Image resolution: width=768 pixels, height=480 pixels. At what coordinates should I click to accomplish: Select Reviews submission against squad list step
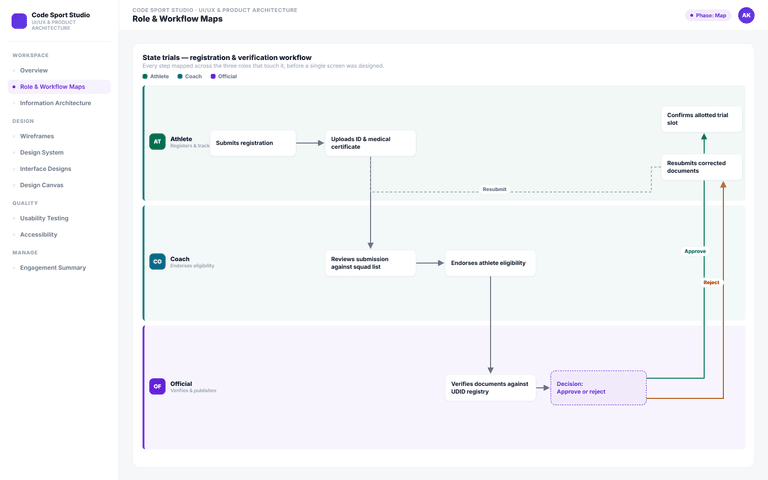tap(370, 263)
